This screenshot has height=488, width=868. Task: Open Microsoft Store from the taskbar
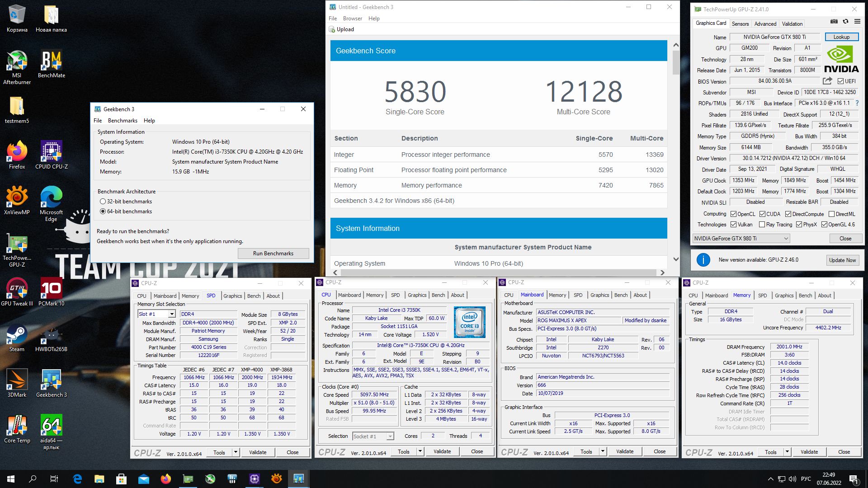coord(121,479)
